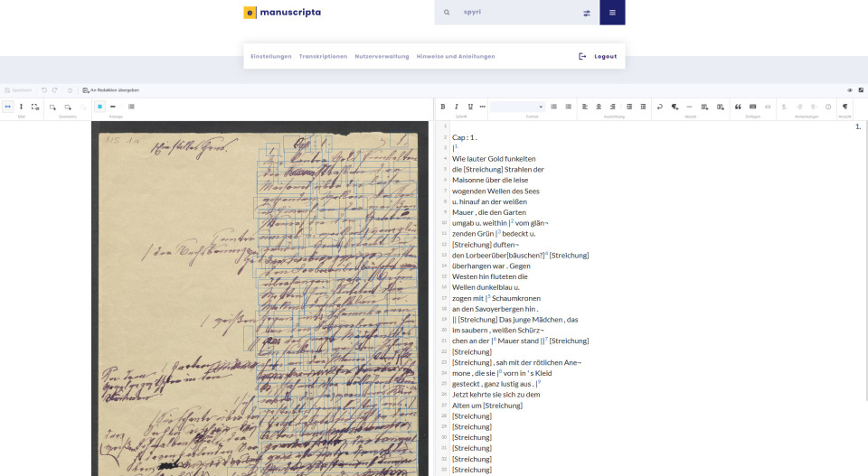This screenshot has width=868, height=476.
Task: Open advanced search filter options
Action: [x=587, y=13]
